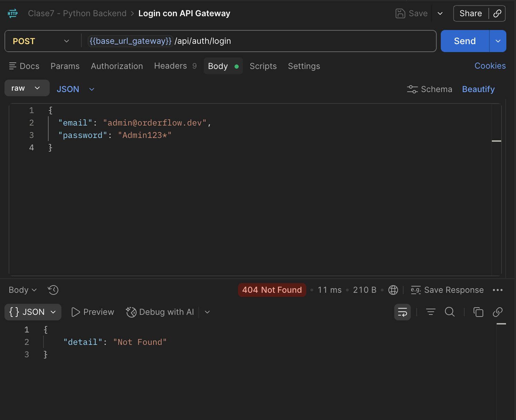Click the Share button

[x=471, y=13]
